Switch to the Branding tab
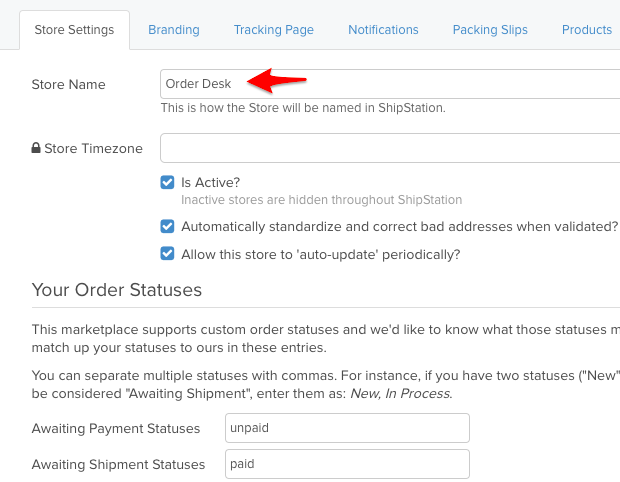 point(174,30)
